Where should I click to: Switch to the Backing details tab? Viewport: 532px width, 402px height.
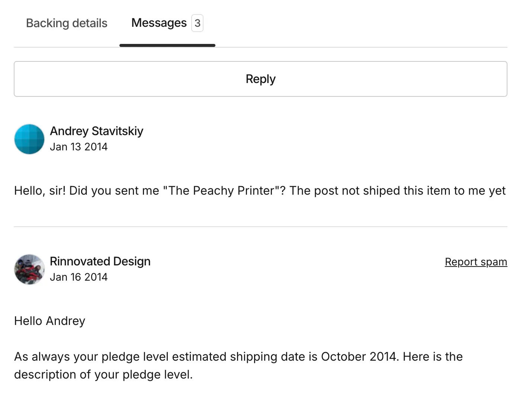coord(67,23)
